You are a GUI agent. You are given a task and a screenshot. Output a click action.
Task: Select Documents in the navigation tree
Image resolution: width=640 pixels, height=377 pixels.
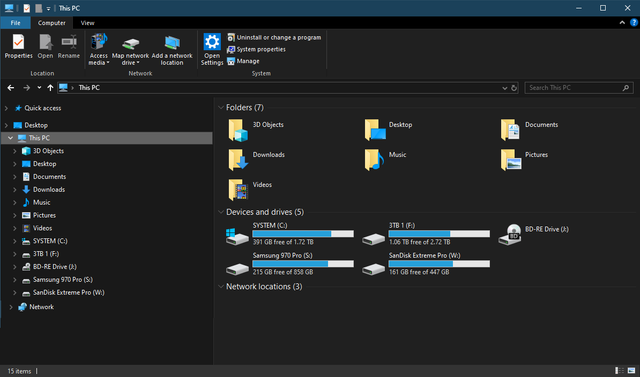point(49,177)
